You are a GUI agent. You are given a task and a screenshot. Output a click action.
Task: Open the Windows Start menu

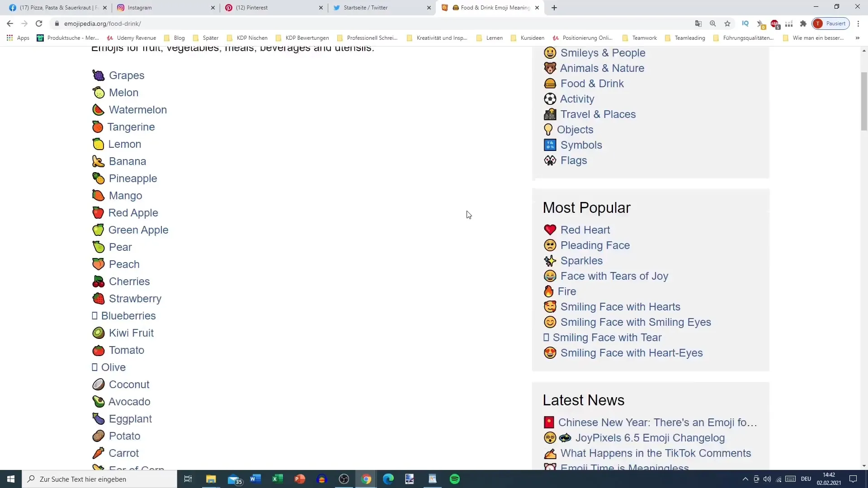11,479
